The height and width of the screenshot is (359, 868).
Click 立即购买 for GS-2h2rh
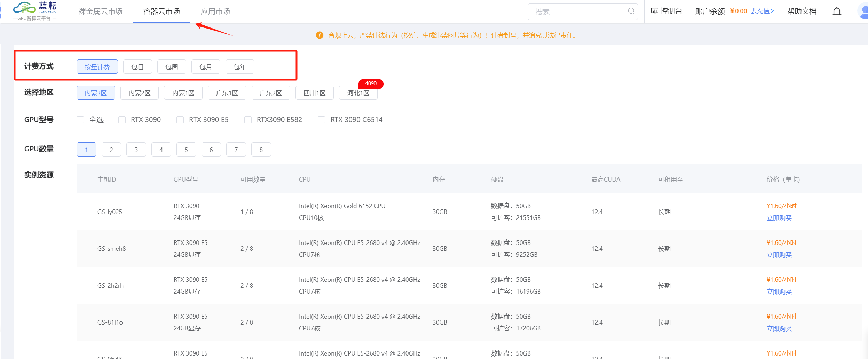coord(779,292)
